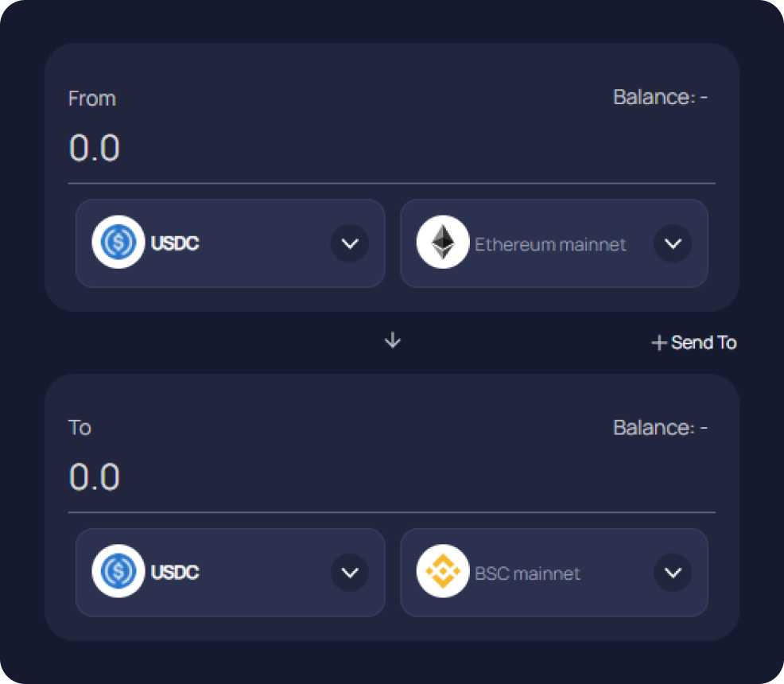Image resolution: width=784 pixels, height=684 pixels.
Task: Click the From heading label
Action: (x=92, y=99)
